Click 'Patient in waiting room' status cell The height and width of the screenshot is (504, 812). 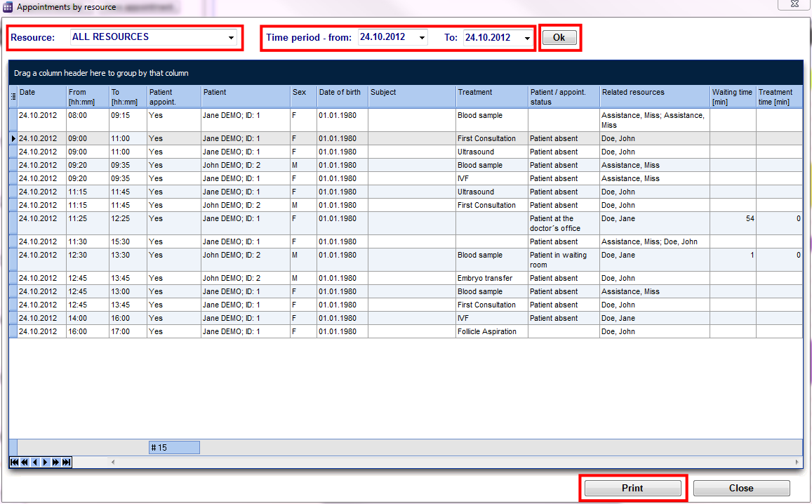click(x=564, y=260)
